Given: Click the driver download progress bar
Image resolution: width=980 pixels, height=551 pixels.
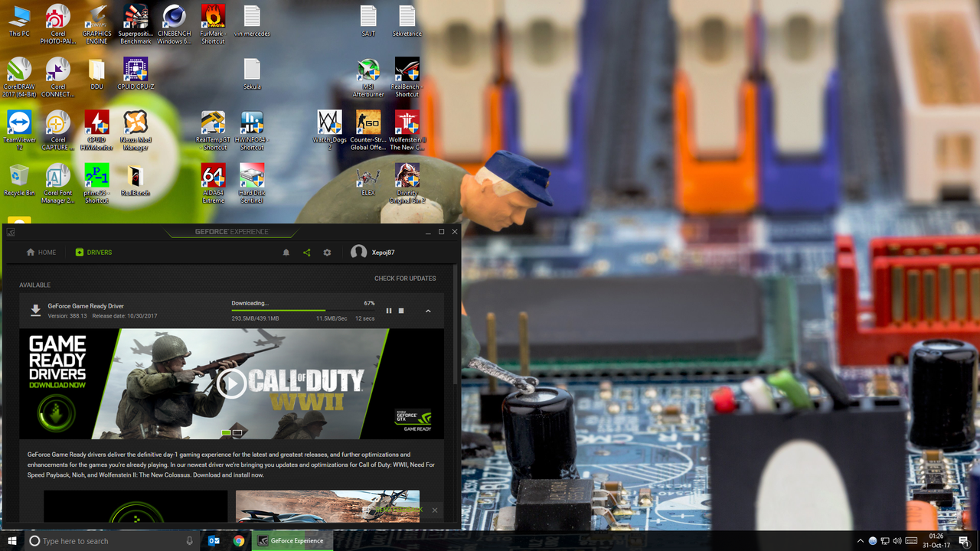Looking at the screenshot, I should [303, 311].
